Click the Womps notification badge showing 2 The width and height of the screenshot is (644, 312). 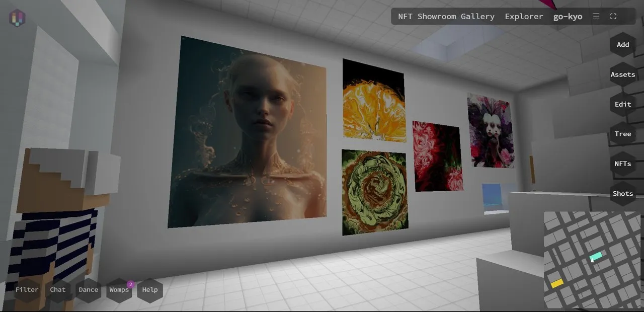pyautogui.click(x=130, y=284)
